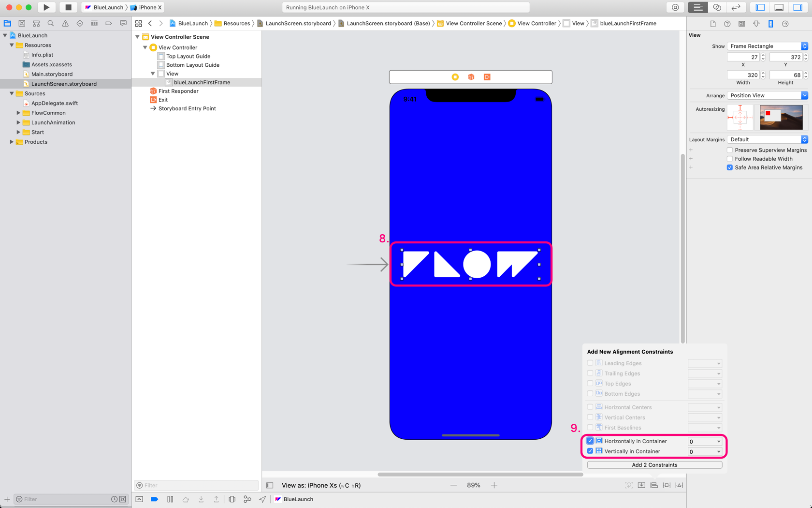812x508 pixels.
Task: Switch to the Assistant editor
Action: 717,7
